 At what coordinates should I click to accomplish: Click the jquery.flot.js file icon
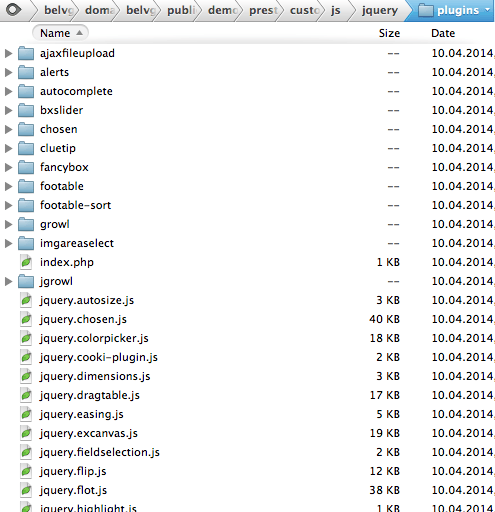pos(26,490)
